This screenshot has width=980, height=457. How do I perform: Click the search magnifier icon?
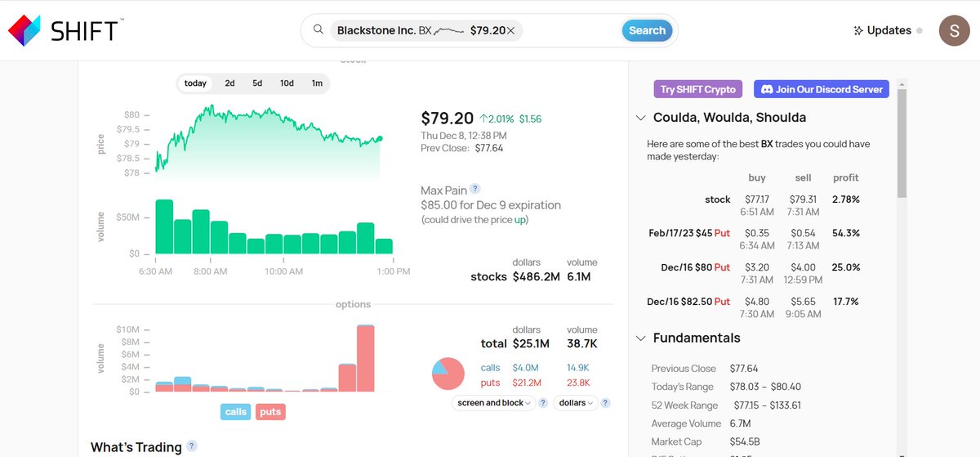pyautogui.click(x=318, y=30)
